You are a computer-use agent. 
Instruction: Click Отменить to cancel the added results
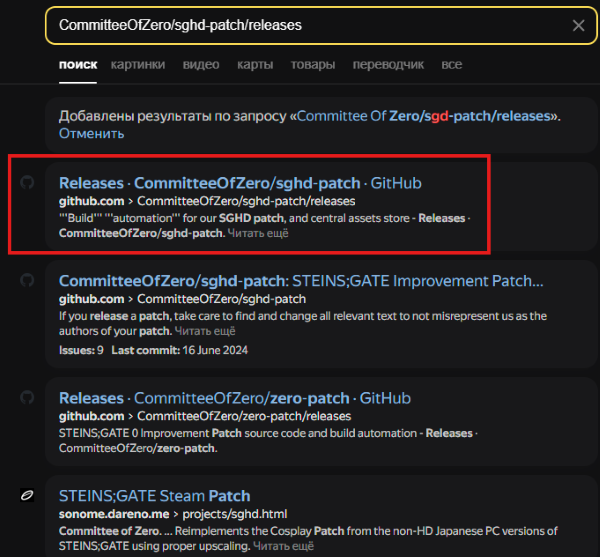91,134
